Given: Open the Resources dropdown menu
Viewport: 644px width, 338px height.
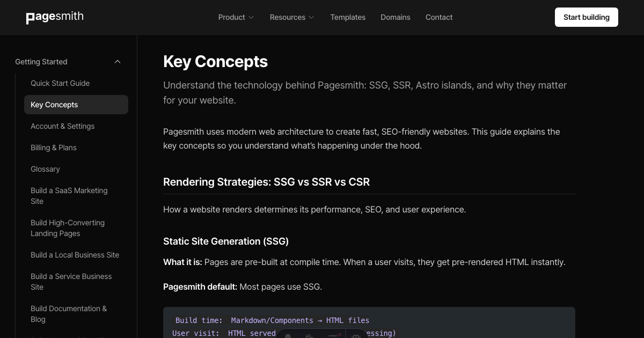Looking at the screenshot, I should coord(292,17).
